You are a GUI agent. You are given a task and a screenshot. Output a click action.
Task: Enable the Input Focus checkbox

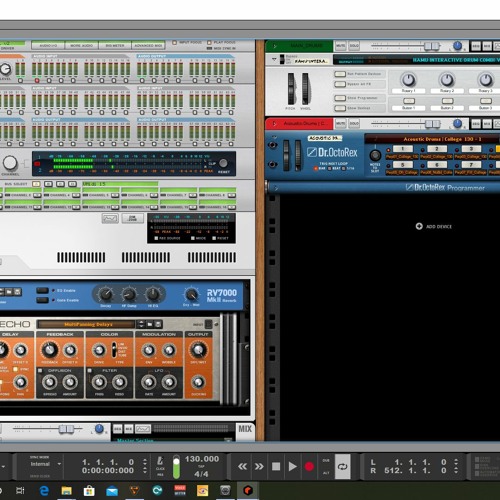click(x=174, y=43)
